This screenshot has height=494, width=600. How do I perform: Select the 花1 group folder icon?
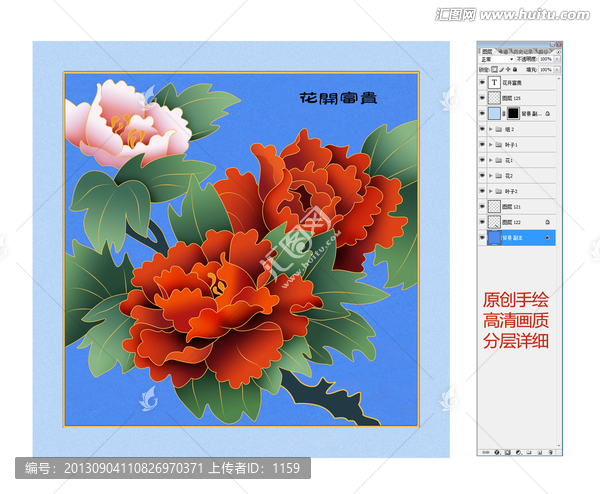(498, 160)
